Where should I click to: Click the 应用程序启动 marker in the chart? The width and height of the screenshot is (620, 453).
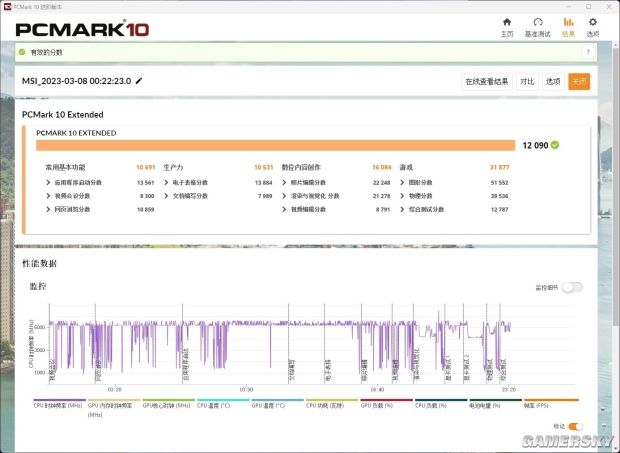click(x=186, y=364)
